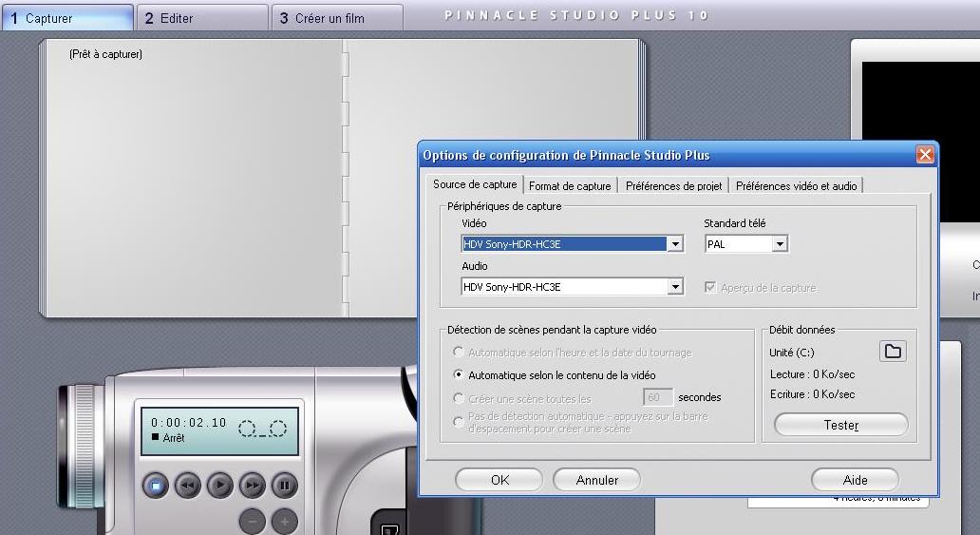Click the camcorder plus button
The image size is (980, 535).
point(284,521)
